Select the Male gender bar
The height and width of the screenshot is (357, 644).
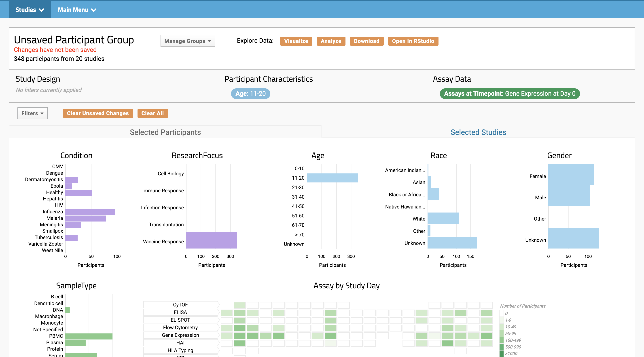(569, 195)
